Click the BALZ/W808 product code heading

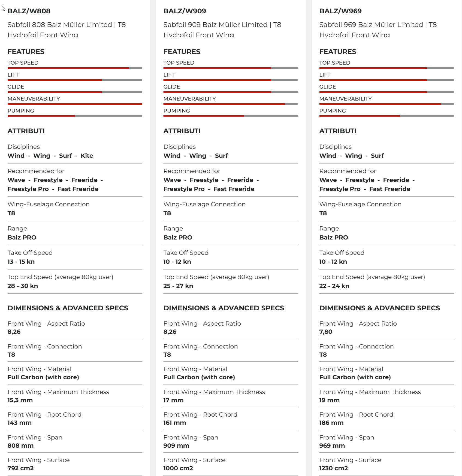(29, 11)
